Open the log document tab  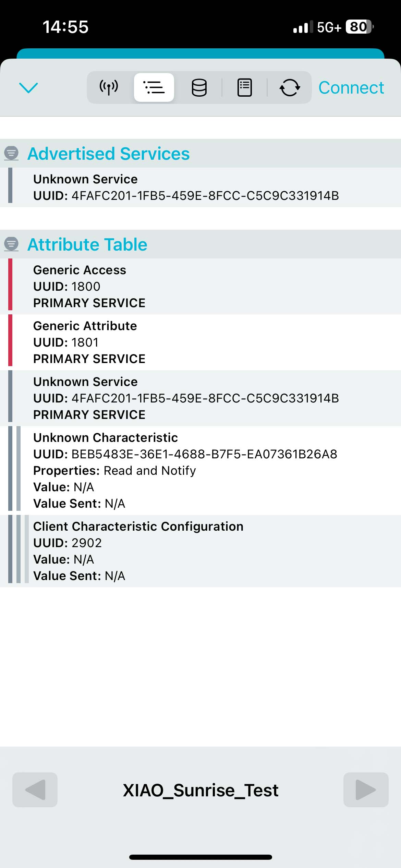click(x=245, y=87)
